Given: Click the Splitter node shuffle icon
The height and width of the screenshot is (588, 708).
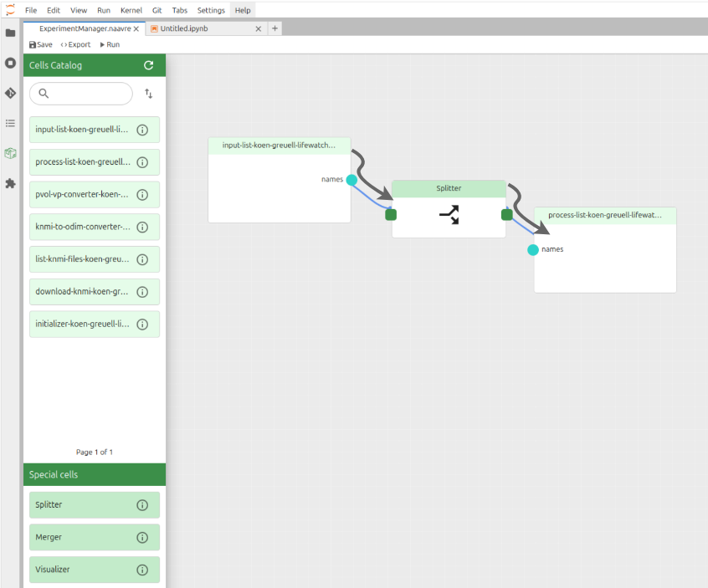Looking at the screenshot, I should pos(449,215).
